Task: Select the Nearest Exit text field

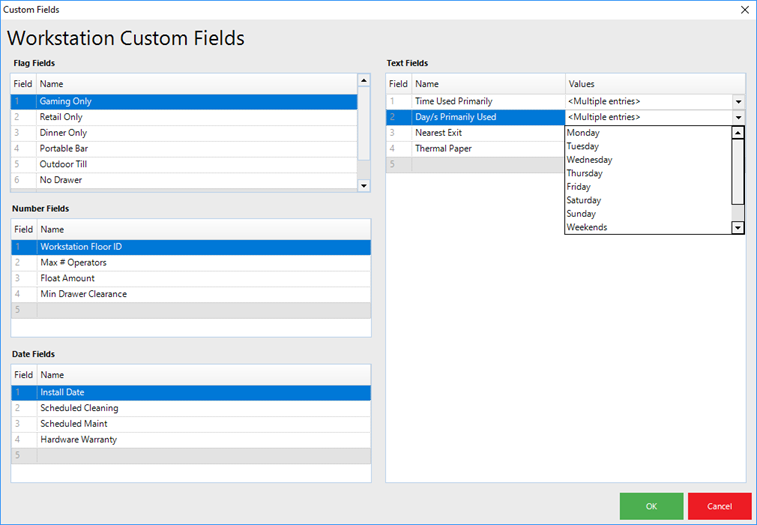Action: point(438,133)
